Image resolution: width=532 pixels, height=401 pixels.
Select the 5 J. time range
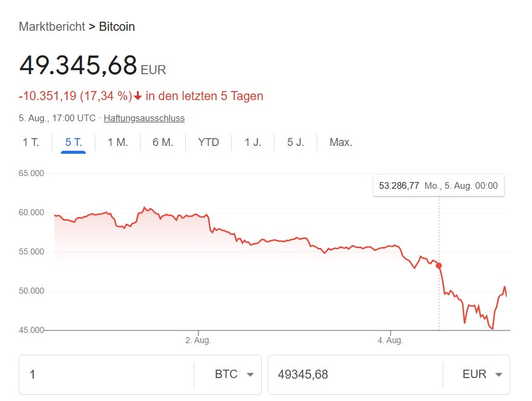pyautogui.click(x=296, y=143)
